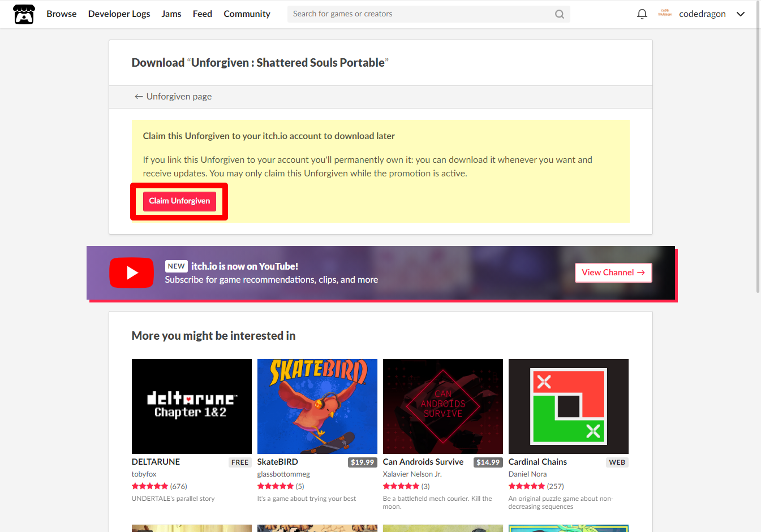Return to the Unforgiven page
The width and height of the screenshot is (761, 532).
coord(173,97)
